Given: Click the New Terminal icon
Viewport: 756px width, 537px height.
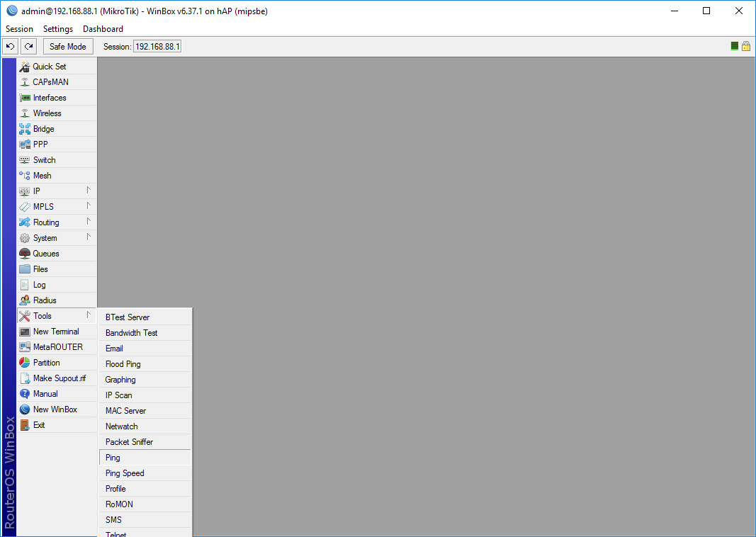Looking at the screenshot, I should (x=25, y=332).
